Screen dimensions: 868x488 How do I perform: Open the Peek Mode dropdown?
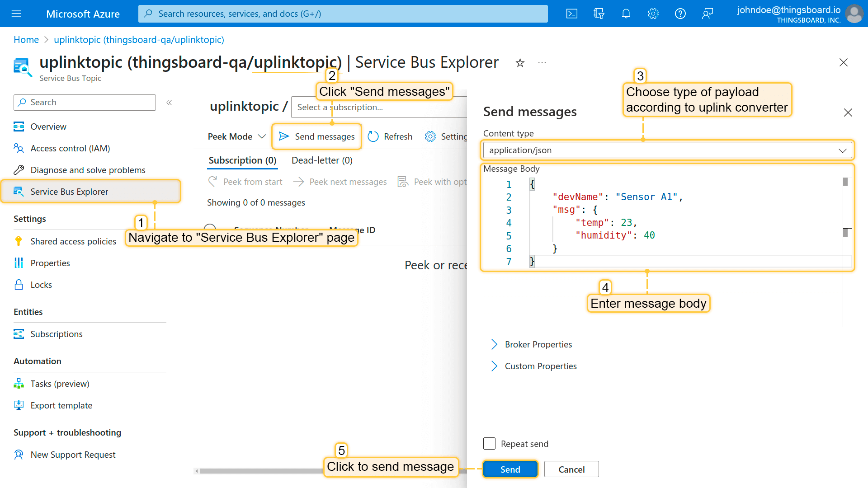click(x=236, y=136)
